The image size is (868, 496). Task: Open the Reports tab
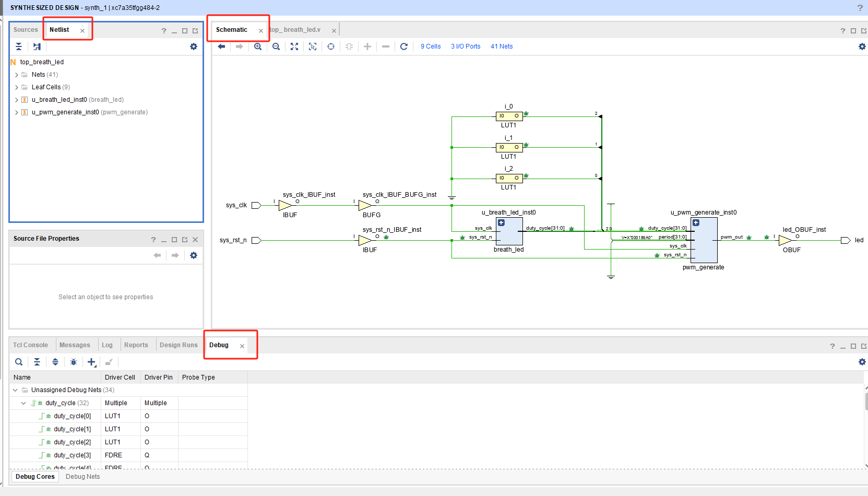(136, 345)
